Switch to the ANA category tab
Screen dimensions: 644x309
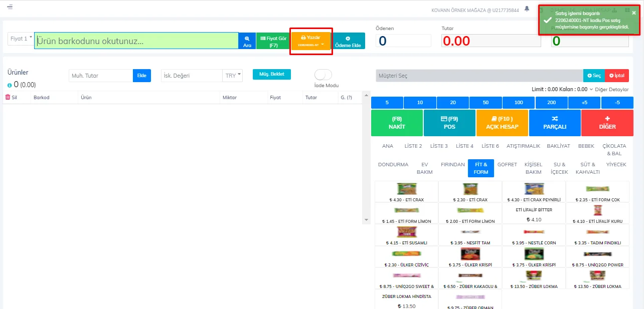click(x=388, y=146)
